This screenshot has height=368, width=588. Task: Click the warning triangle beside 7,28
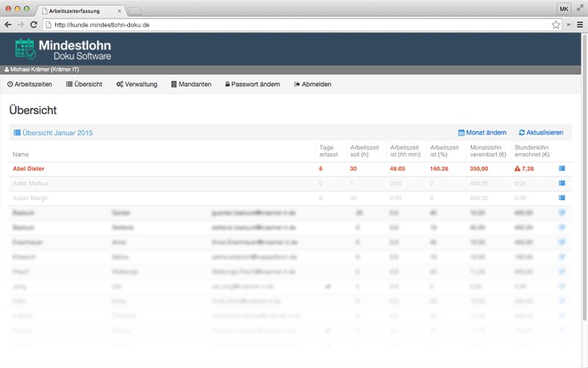[517, 169]
